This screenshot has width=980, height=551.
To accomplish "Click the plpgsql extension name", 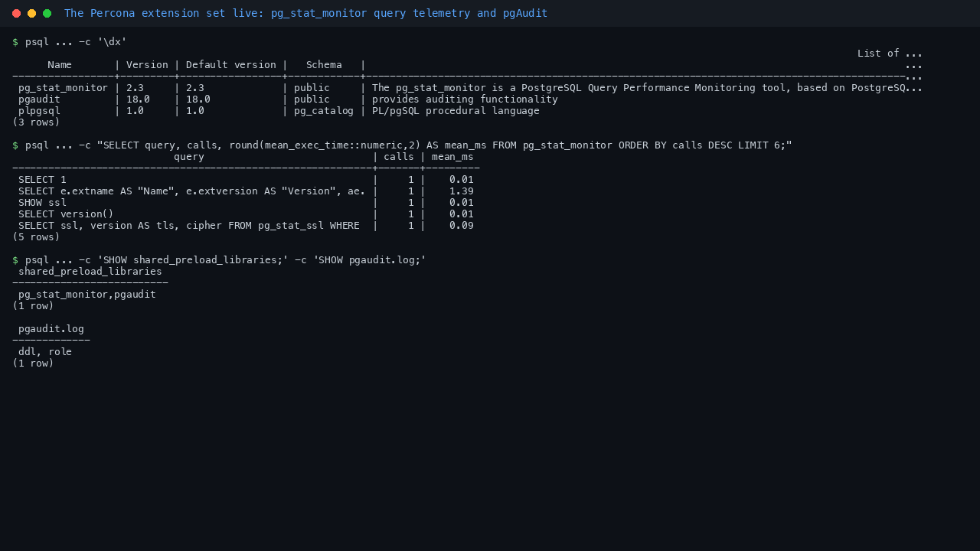I will coord(39,111).
